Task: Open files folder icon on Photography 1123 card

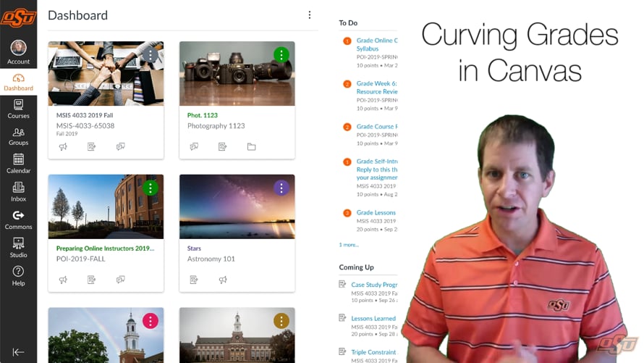Action: 251,147
